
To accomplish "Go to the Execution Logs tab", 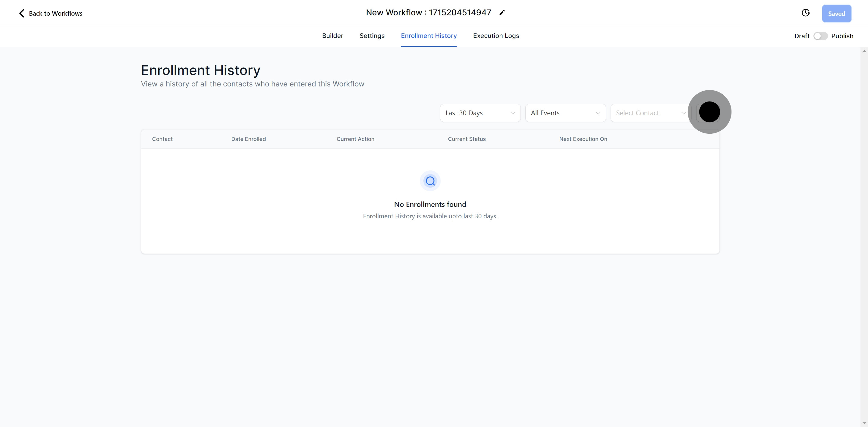I will click(x=496, y=36).
